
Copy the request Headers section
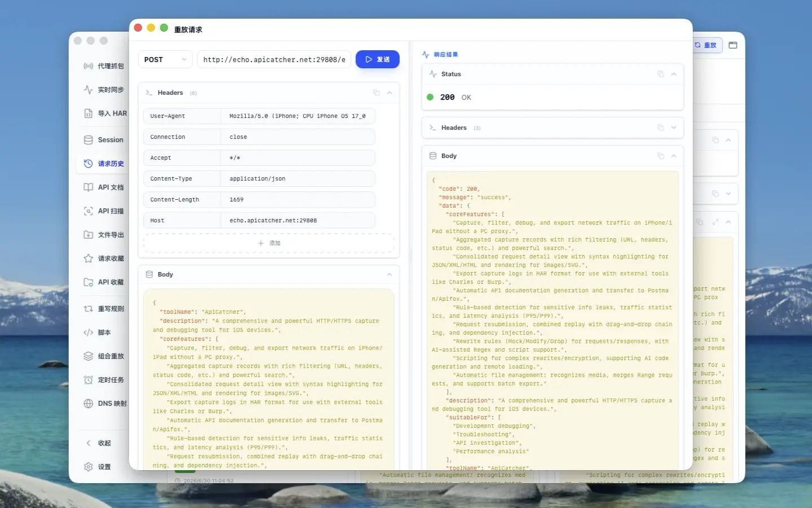click(377, 93)
